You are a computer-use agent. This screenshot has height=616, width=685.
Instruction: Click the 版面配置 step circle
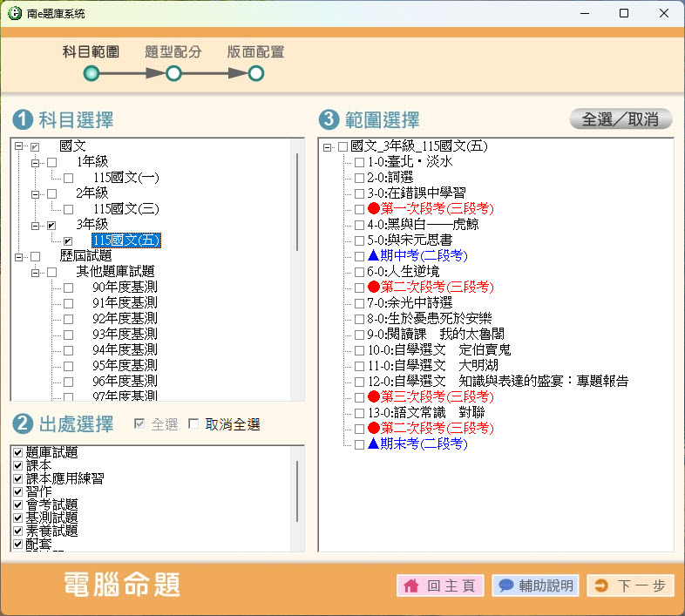pyautogui.click(x=256, y=73)
